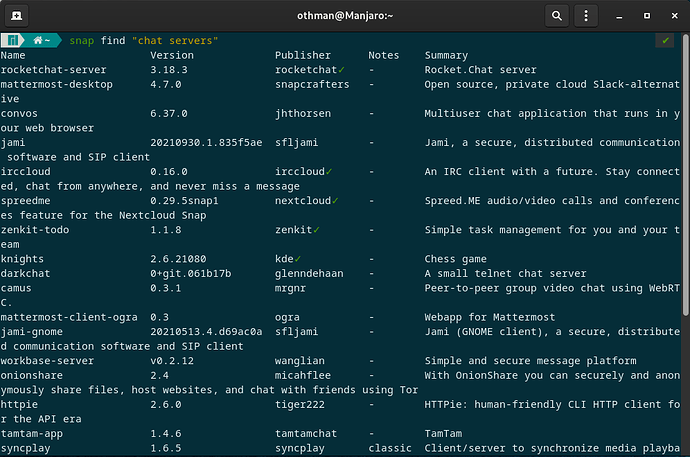Select the spreedme package name
The width and height of the screenshot is (690, 457).
[x=26, y=201]
